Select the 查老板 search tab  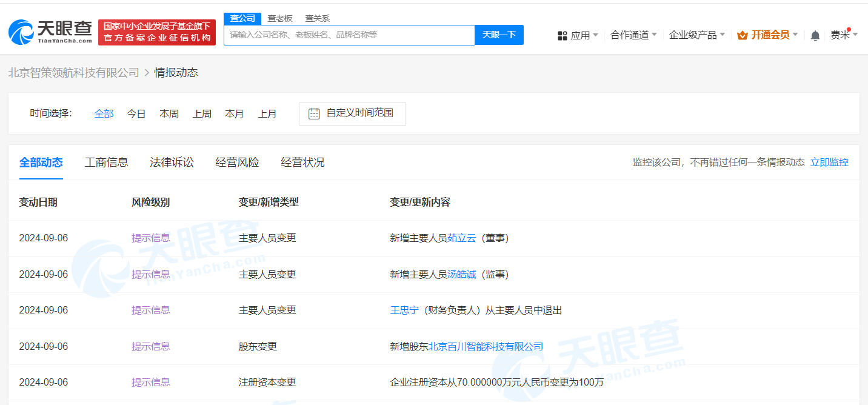(280, 18)
